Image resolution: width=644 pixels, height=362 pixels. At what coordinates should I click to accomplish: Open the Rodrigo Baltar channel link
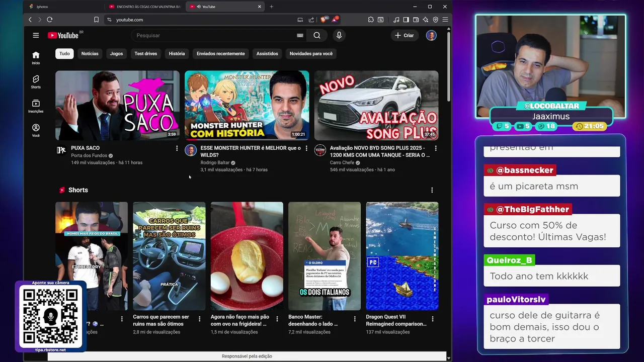215,162
